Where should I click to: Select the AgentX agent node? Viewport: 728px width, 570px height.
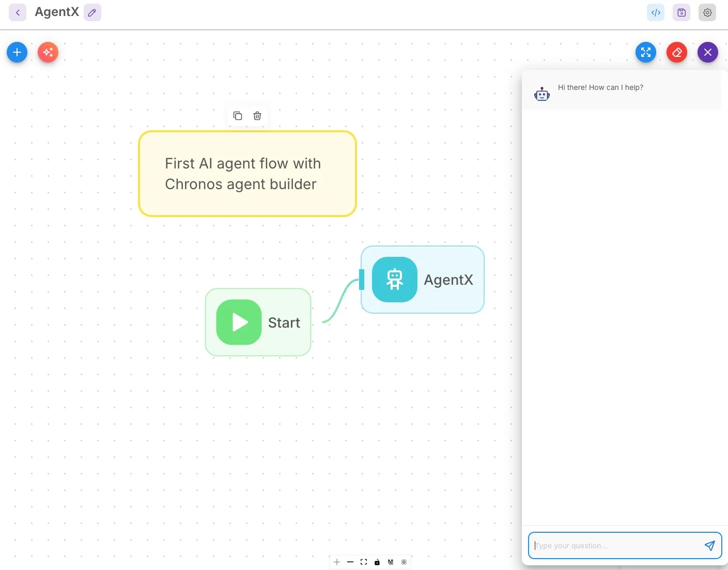423,280
